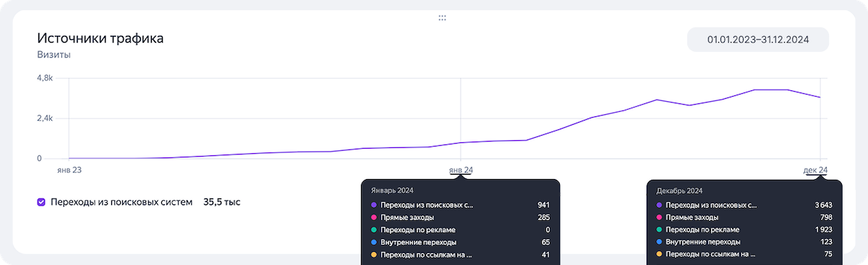Click the 4,8k y-axis label
The width and height of the screenshot is (868, 265).
(x=44, y=77)
